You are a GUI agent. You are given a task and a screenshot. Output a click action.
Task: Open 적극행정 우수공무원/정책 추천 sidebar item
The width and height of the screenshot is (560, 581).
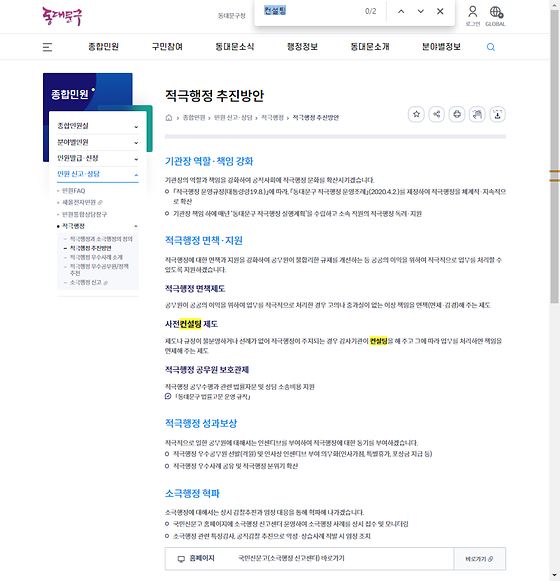99,269
